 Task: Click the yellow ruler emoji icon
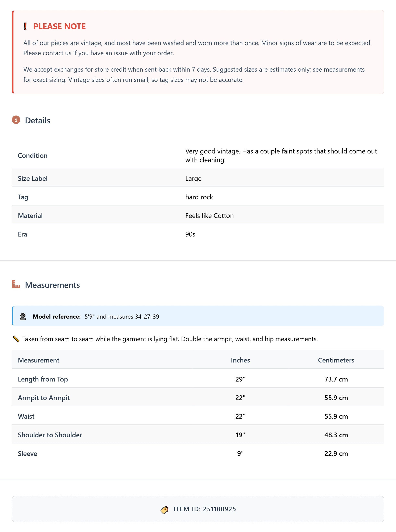tap(16, 339)
